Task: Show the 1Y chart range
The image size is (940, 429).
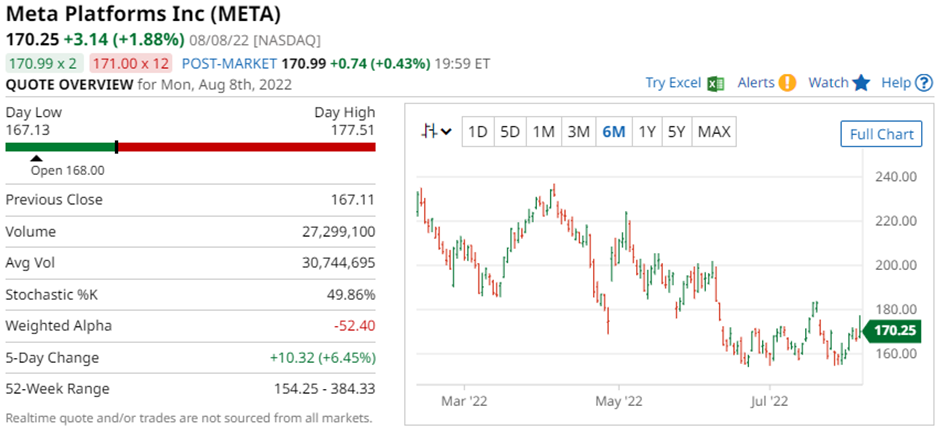Action: coord(647,132)
